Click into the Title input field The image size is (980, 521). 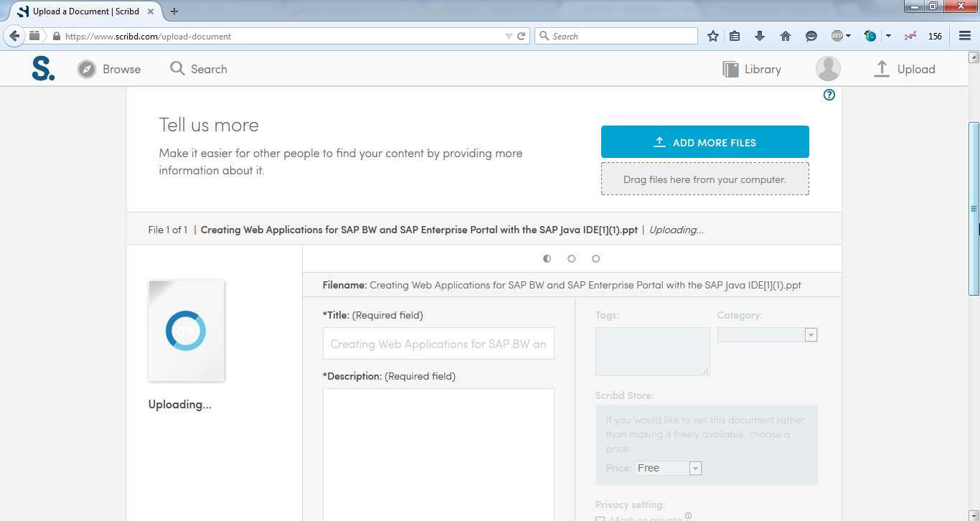[438, 344]
